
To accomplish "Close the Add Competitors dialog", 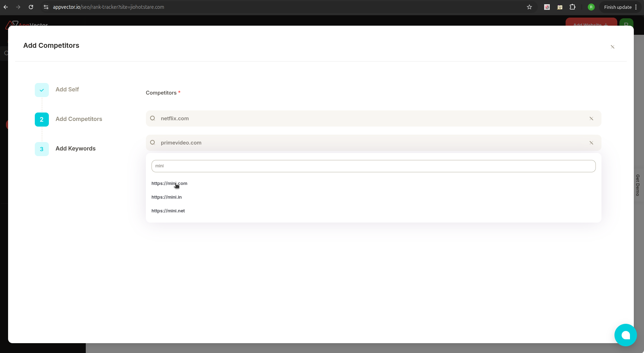I will 612,47.
